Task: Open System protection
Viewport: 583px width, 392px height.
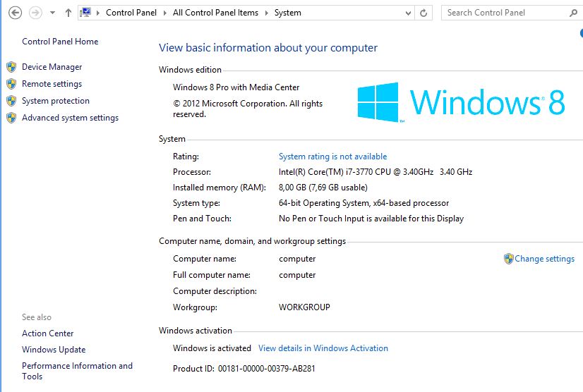Action: pyautogui.click(x=55, y=101)
